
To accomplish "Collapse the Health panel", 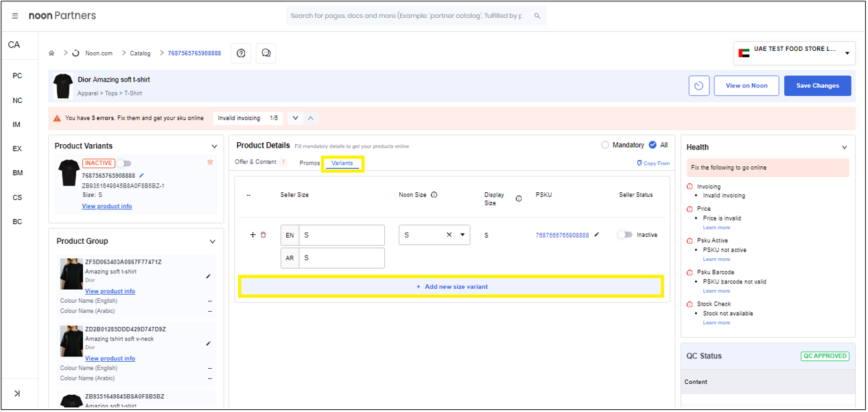I will (845, 147).
